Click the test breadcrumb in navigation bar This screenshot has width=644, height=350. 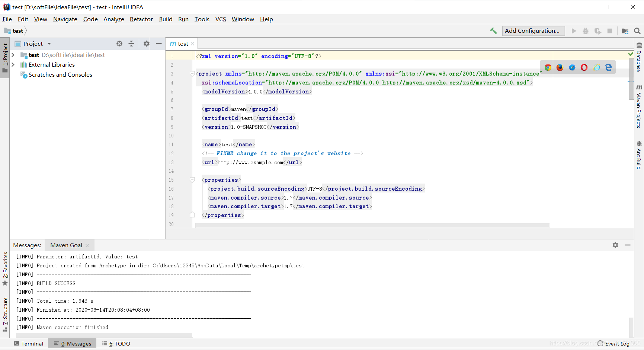point(14,31)
